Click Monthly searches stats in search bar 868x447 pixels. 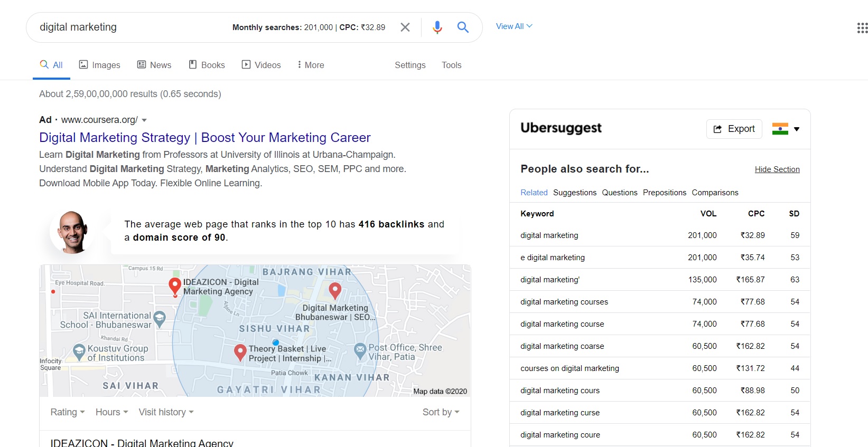pyautogui.click(x=309, y=27)
